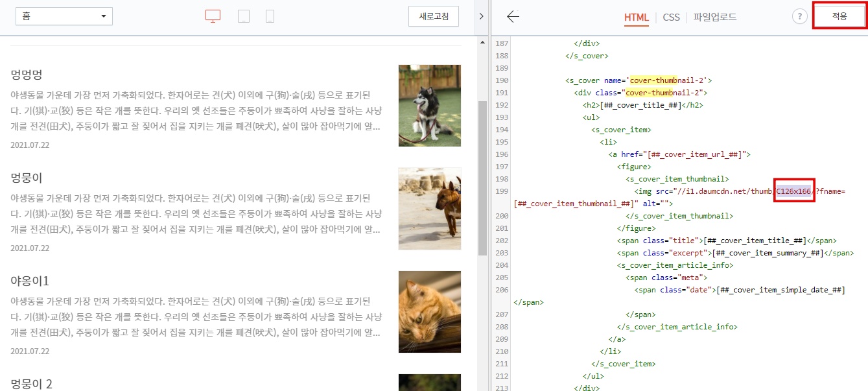The width and height of the screenshot is (868, 391).
Task: Click the orange cat thumbnail of 야옹이1
Action: pos(430,312)
